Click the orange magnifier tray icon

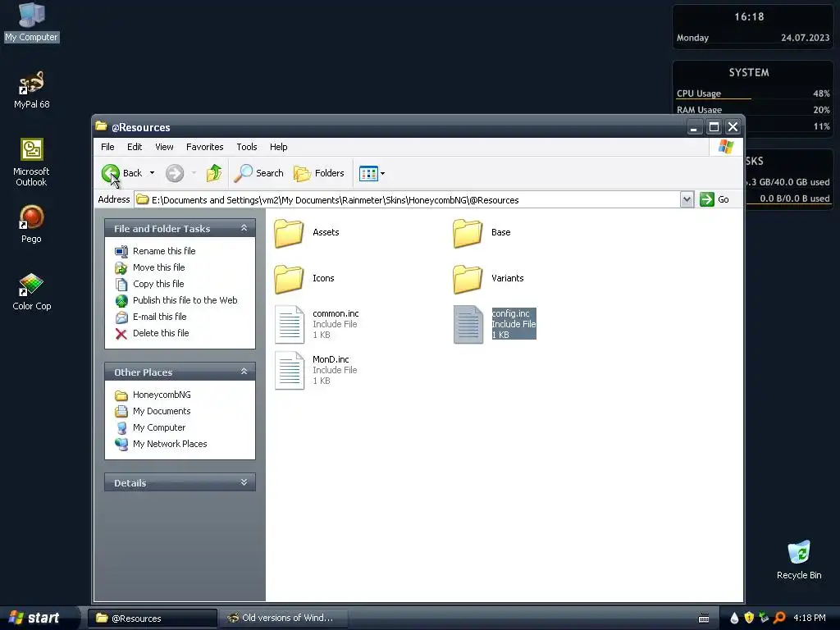click(x=779, y=619)
